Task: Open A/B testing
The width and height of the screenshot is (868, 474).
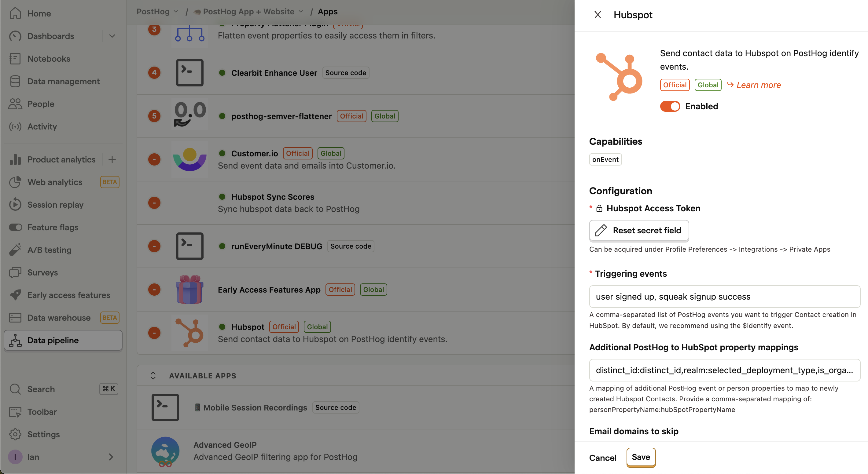Action: tap(49, 250)
